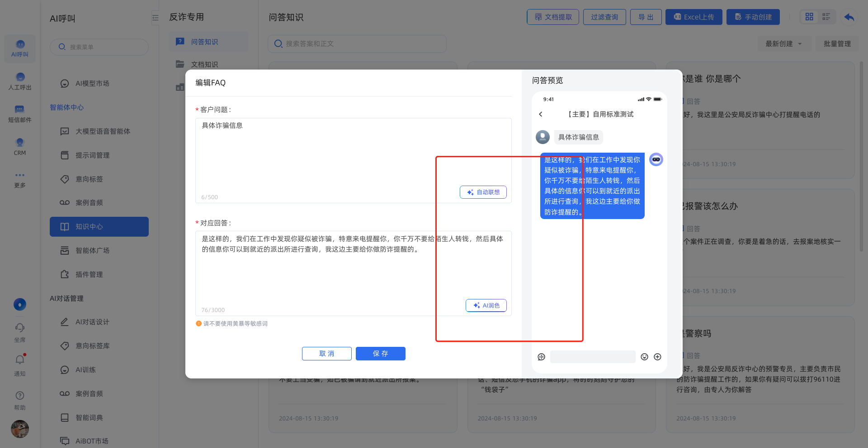Click the bot avatar in preview
868x448 pixels.
[x=656, y=159]
